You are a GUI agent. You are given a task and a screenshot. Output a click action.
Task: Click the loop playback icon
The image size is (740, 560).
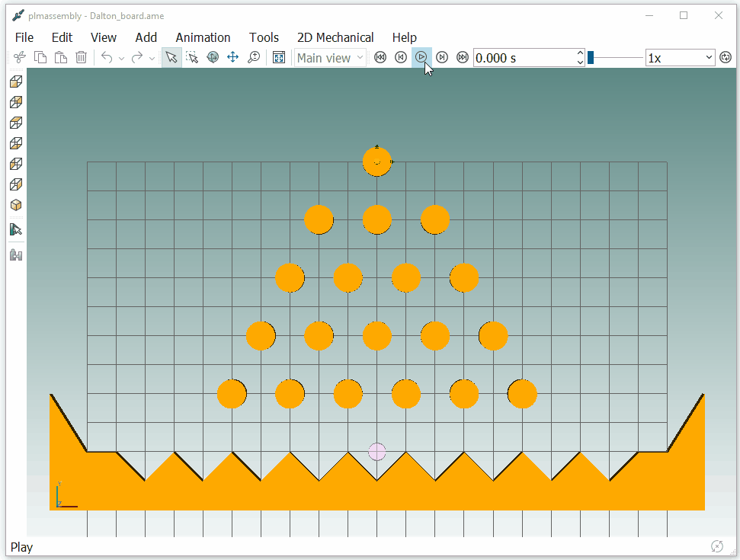pos(725,56)
